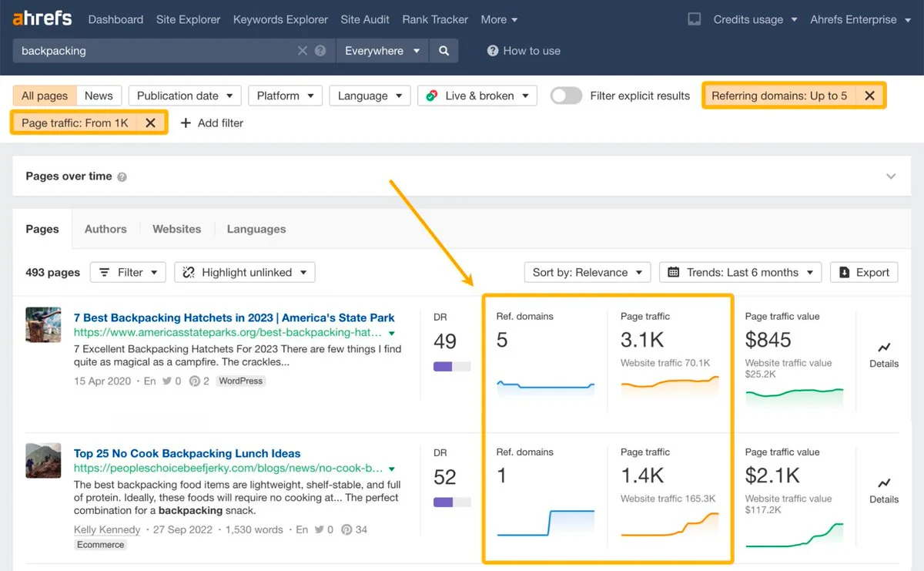Remove the Page traffic filter
The height and width of the screenshot is (571, 924).
click(150, 123)
